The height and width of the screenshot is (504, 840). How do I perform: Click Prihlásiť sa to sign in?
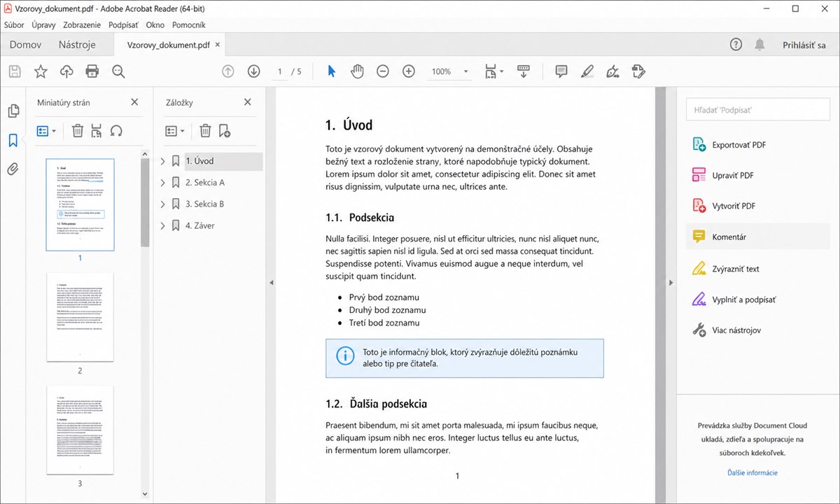point(804,45)
